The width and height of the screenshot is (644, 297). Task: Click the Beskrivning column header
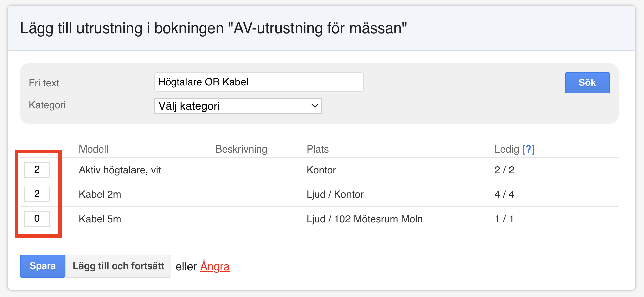(241, 149)
